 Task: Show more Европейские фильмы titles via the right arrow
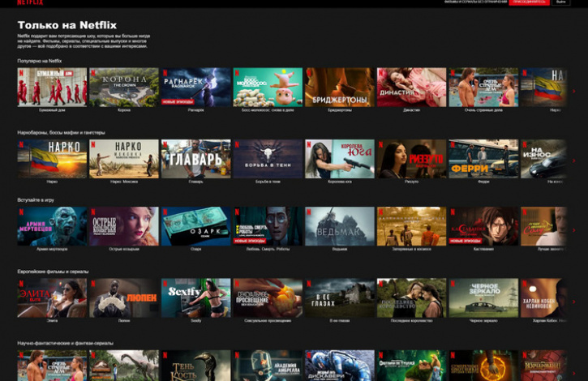coord(573,302)
